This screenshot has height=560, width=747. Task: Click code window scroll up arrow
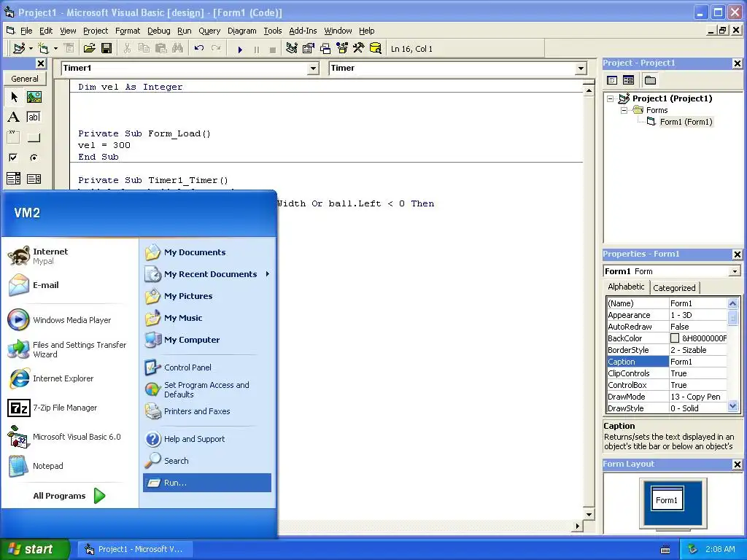pyautogui.click(x=589, y=90)
